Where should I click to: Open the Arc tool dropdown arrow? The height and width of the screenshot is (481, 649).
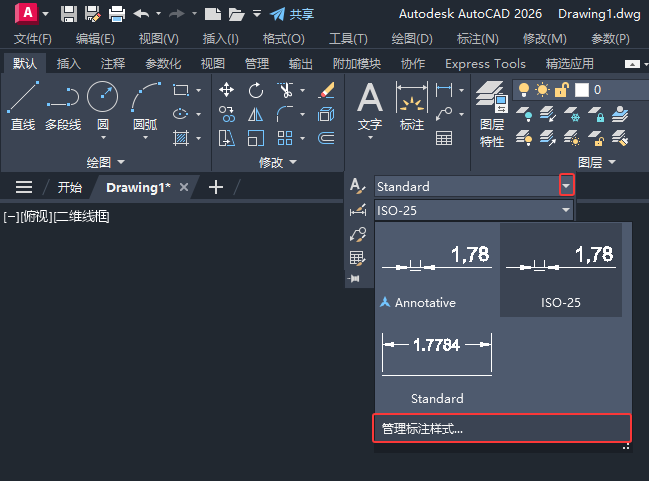coord(145,137)
